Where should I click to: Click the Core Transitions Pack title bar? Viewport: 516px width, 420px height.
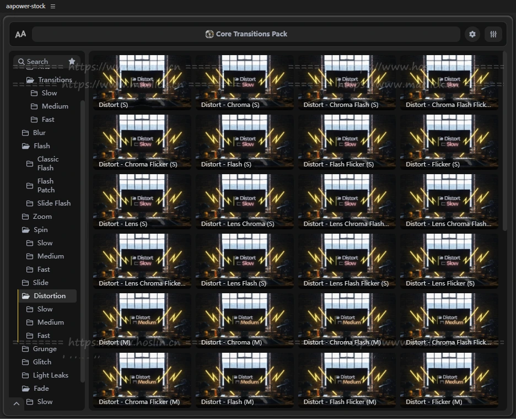[x=246, y=34]
